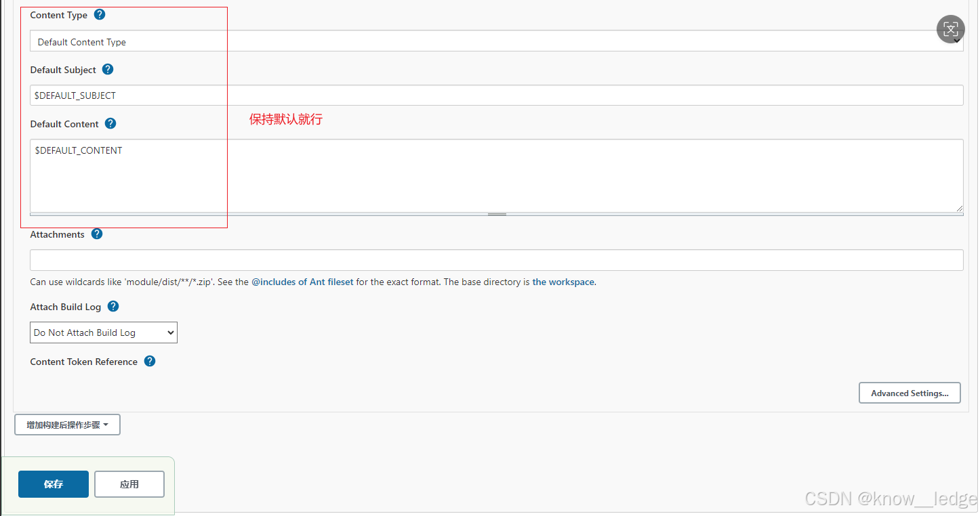Screen dimensions: 980x516
Task: Open help for Content Type
Action: tap(100, 14)
